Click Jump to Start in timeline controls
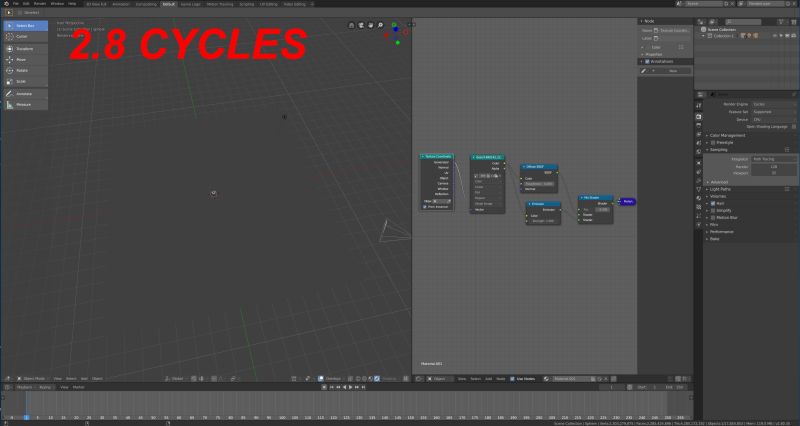 pyautogui.click(x=332, y=387)
